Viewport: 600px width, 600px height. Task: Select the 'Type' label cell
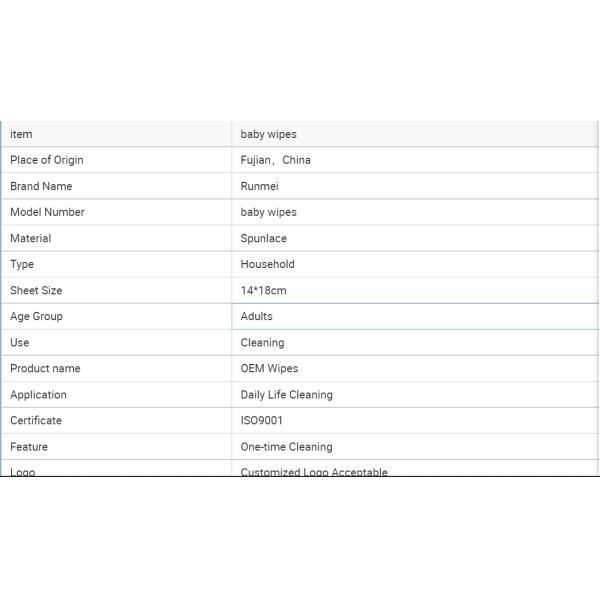pos(22,264)
